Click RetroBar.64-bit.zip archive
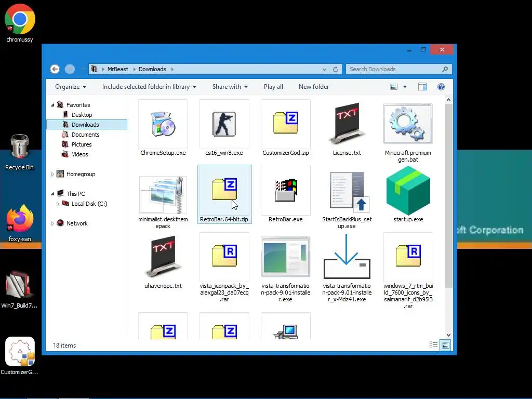This screenshot has height=399, width=532. pyautogui.click(x=224, y=194)
